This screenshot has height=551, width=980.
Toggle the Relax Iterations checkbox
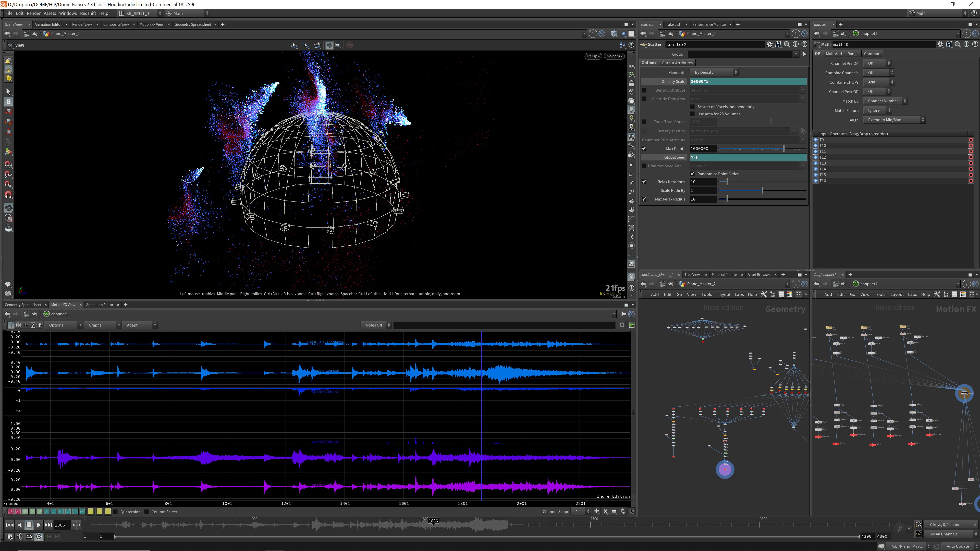click(644, 182)
